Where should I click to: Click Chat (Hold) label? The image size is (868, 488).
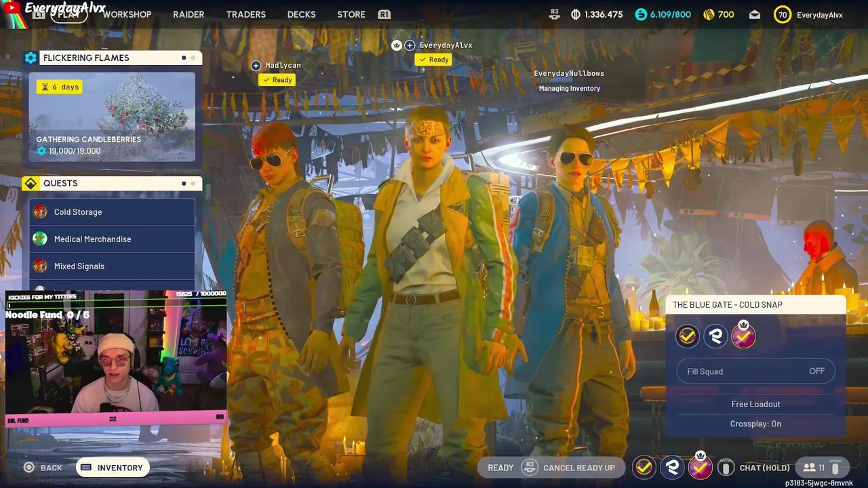click(765, 468)
